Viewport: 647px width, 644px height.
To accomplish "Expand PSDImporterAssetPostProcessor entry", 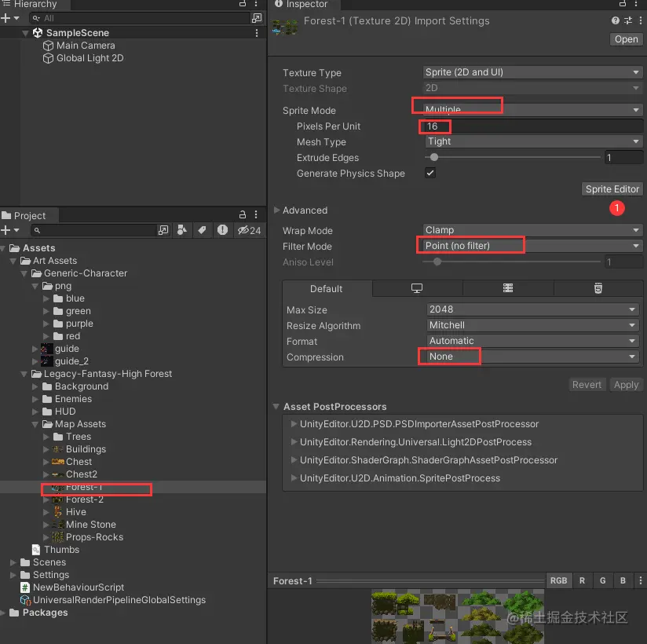I will (294, 423).
